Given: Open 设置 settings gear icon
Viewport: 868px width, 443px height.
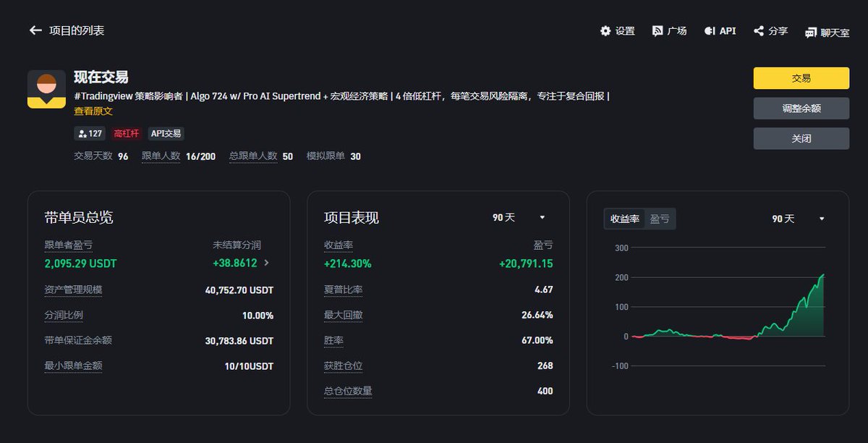Looking at the screenshot, I should (605, 31).
